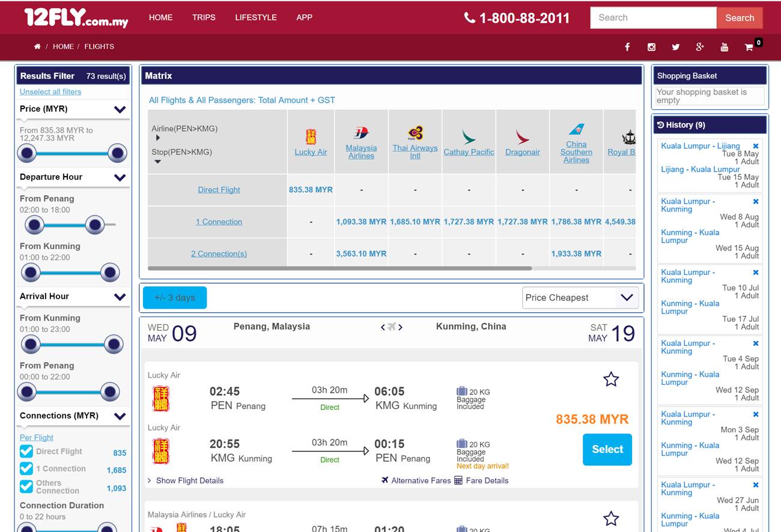The width and height of the screenshot is (781, 532).
Task: Click price slider minimum handle
Action: point(27,153)
